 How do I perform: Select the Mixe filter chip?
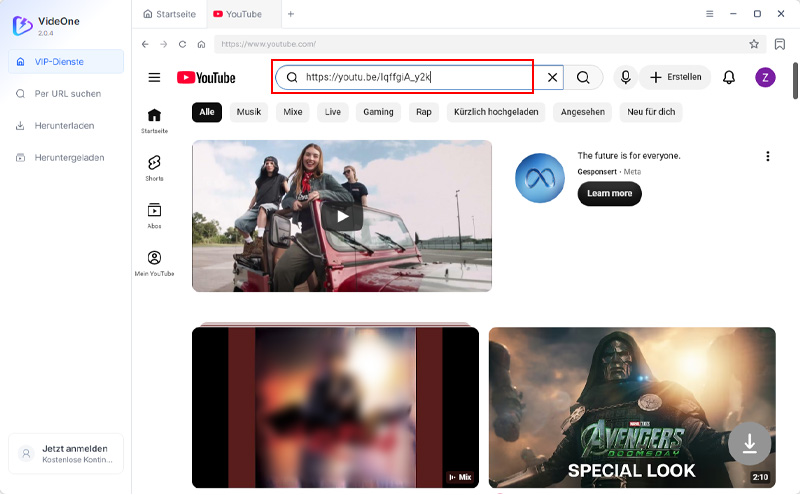293,112
